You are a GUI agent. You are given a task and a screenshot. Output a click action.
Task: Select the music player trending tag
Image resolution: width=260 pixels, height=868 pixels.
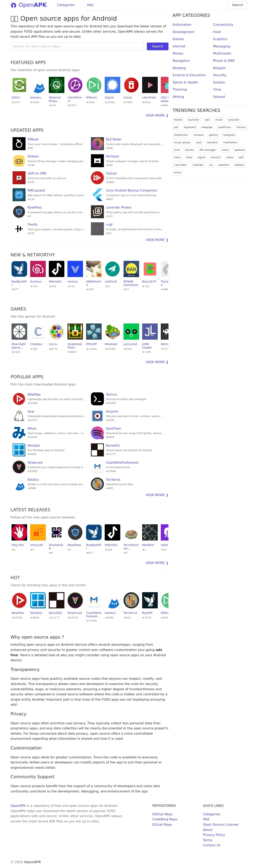click(x=182, y=142)
